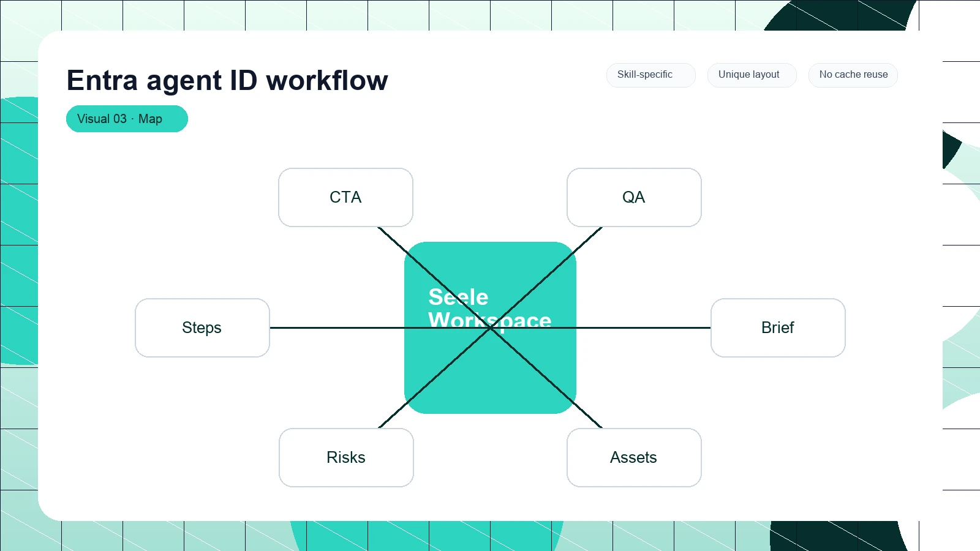This screenshot has height=551, width=980.
Task: Select the QA node
Action: [634, 197]
